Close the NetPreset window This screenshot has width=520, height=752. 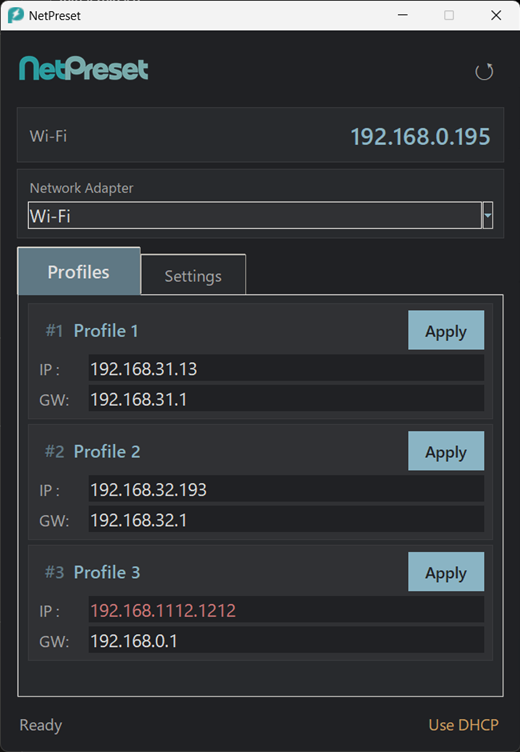[496, 15]
